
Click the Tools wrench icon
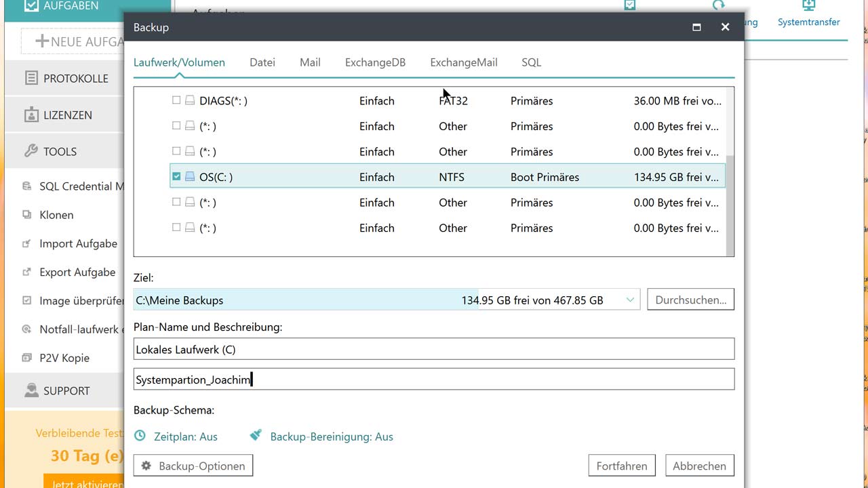point(31,151)
